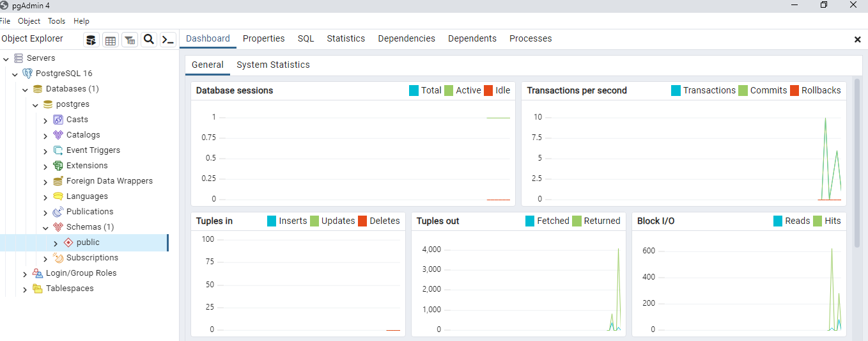Screen dimensions: 868x341
Task: Expand the Catalogs tree node
Action: [45, 136]
